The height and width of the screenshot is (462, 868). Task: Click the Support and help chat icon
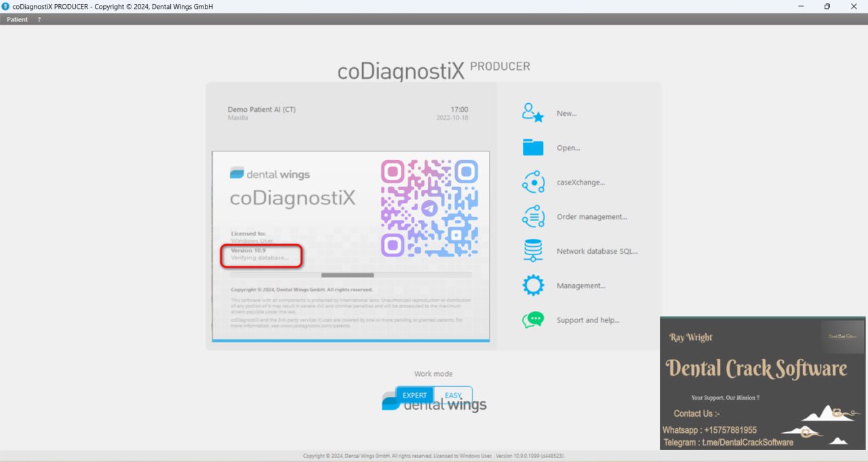point(533,320)
